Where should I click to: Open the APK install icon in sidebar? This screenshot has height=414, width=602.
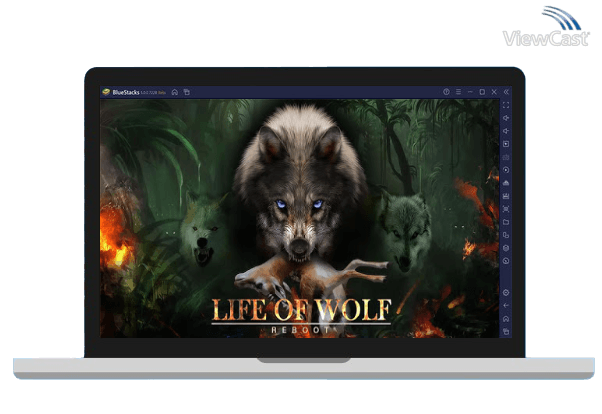[506, 183]
